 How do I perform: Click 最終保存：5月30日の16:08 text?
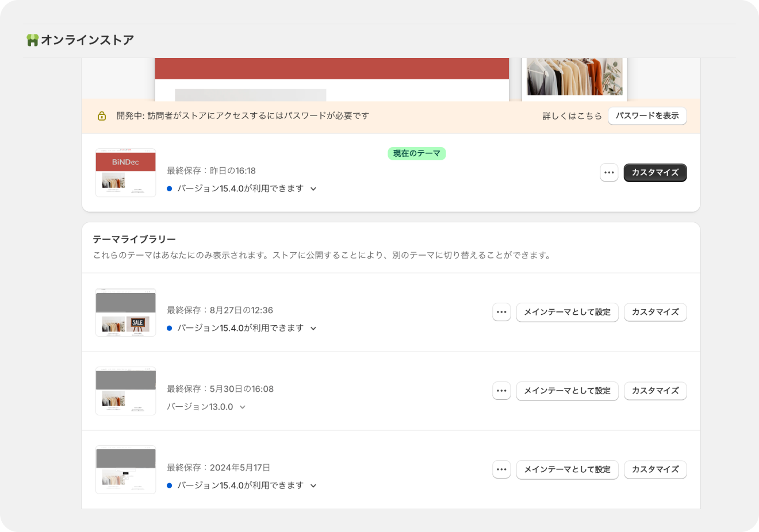tap(220, 389)
